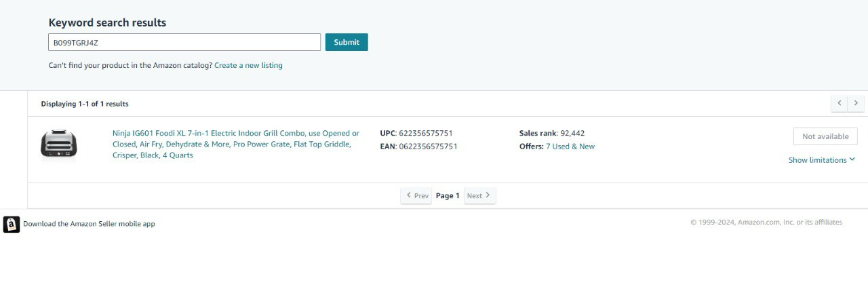Click the Prev pagination button
Image resolution: width=868 pixels, height=287 pixels.
[x=416, y=195]
